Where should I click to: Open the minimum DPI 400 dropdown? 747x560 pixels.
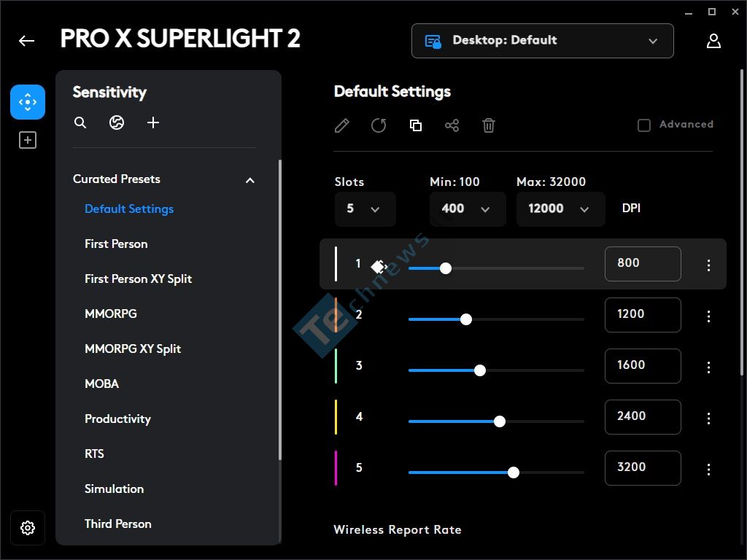[468, 209]
